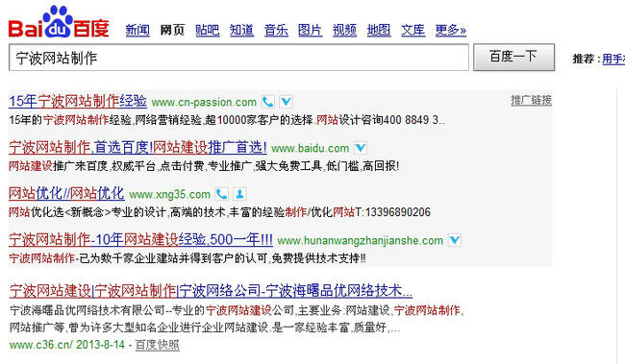Click the 推广链接 label link
Screen dimensions: 625x364
pyautogui.click(x=532, y=100)
